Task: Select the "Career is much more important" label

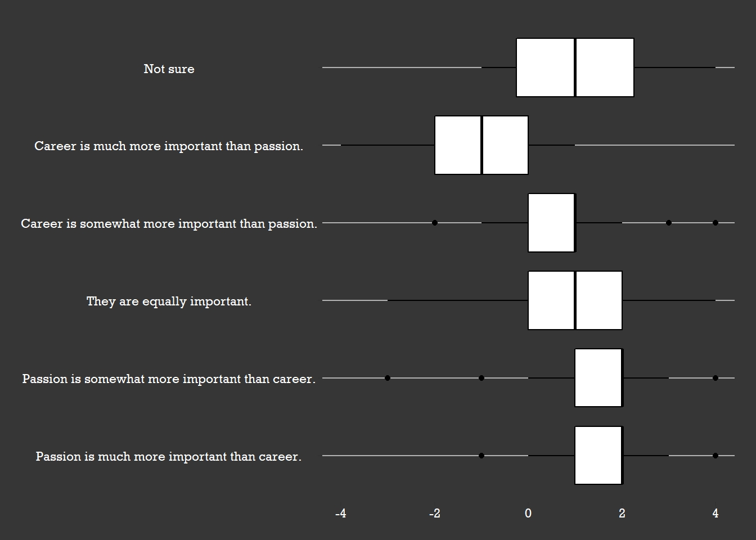Action: click(x=169, y=146)
